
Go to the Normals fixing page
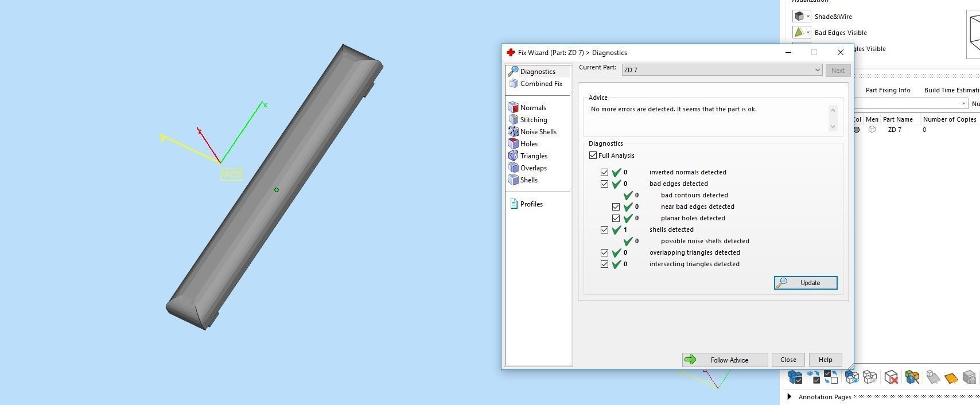(527, 108)
